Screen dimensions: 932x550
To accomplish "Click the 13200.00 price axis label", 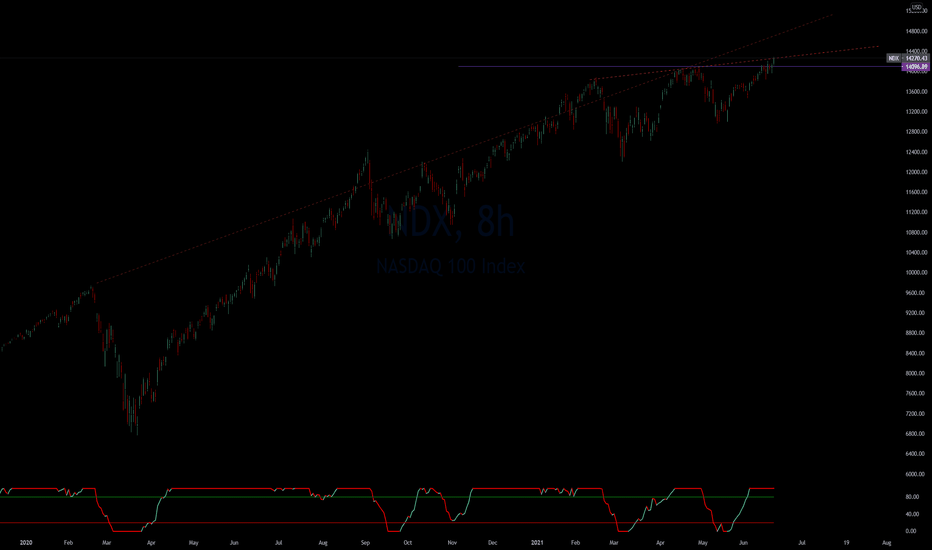I will 916,112.
